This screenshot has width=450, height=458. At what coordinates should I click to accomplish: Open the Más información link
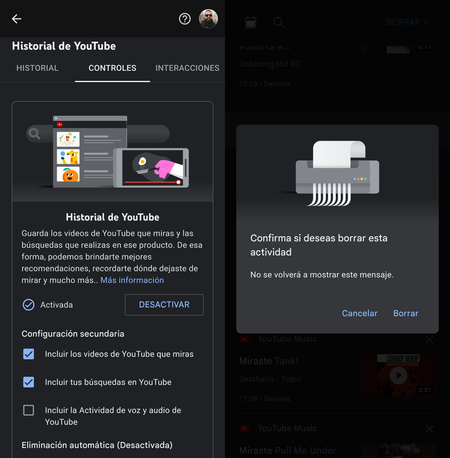pos(132,280)
